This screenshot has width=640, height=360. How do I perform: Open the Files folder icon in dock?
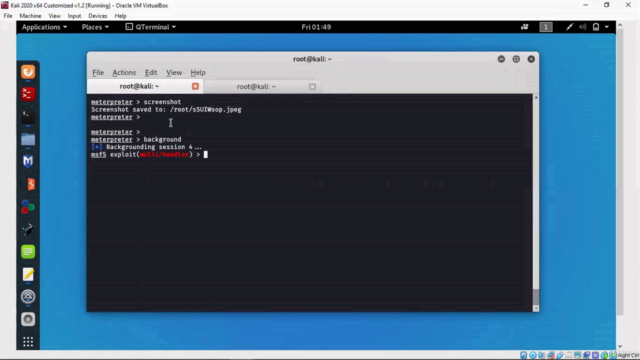click(x=28, y=140)
